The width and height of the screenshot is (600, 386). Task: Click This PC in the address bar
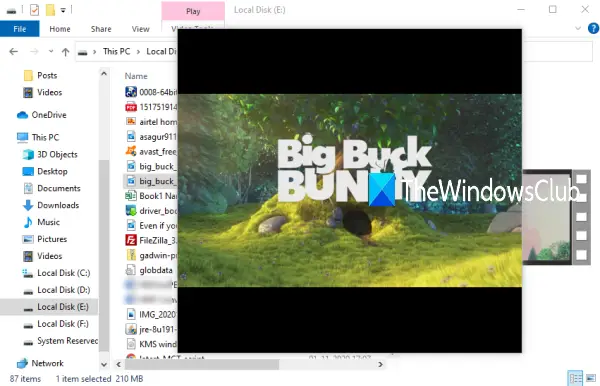click(116, 51)
